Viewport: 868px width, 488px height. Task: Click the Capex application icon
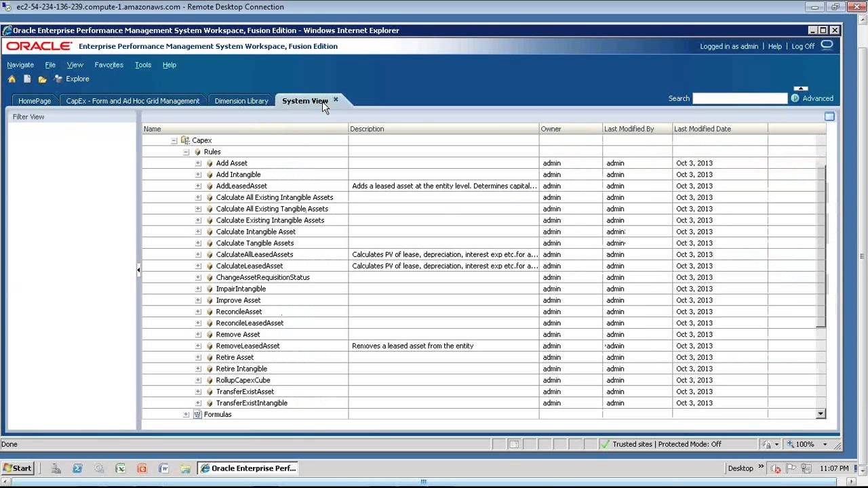tap(185, 140)
